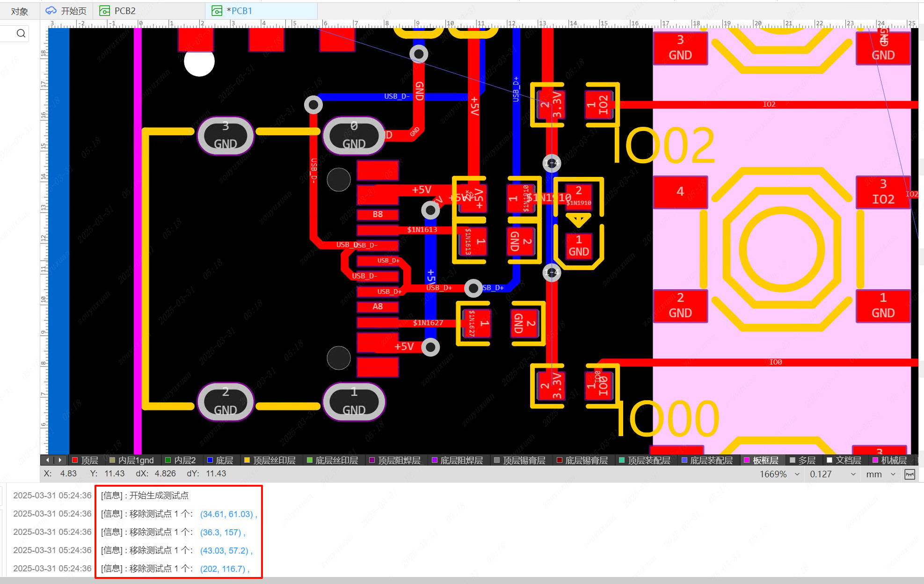Open the zoom percentage dropdown
Image resolution: width=924 pixels, height=584 pixels.
click(797, 474)
